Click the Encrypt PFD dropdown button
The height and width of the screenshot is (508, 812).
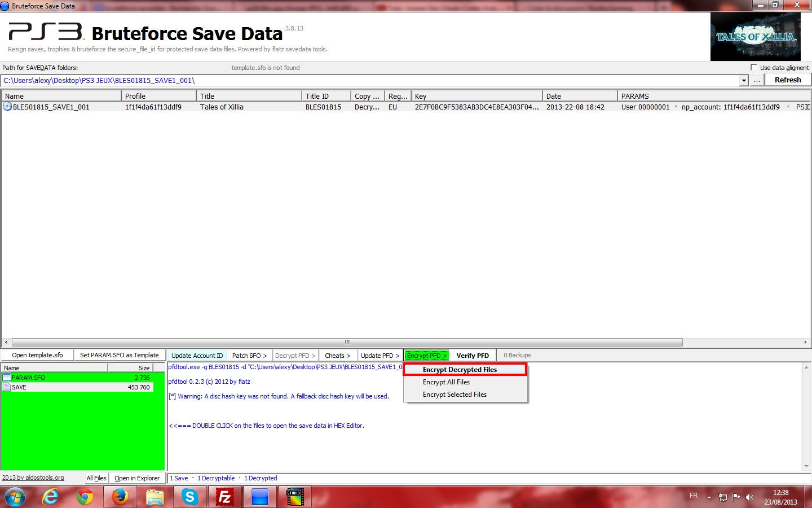[426, 356]
